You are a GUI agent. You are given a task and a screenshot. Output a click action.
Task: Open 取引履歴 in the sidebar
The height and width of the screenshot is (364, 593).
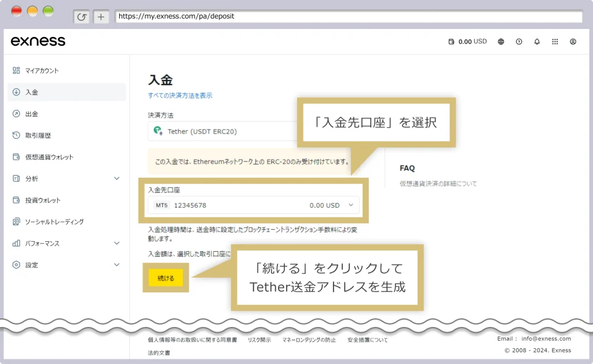(x=38, y=135)
